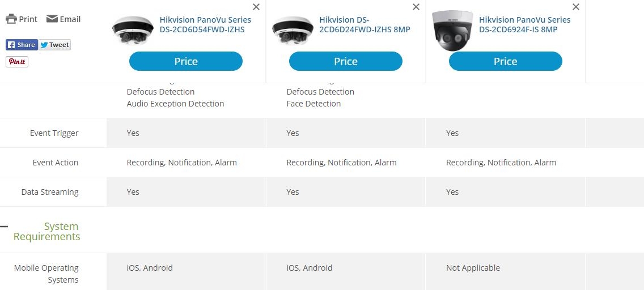Collapse the System Requirements section
The height and width of the screenshot is (290, 644).
(4, 227)
